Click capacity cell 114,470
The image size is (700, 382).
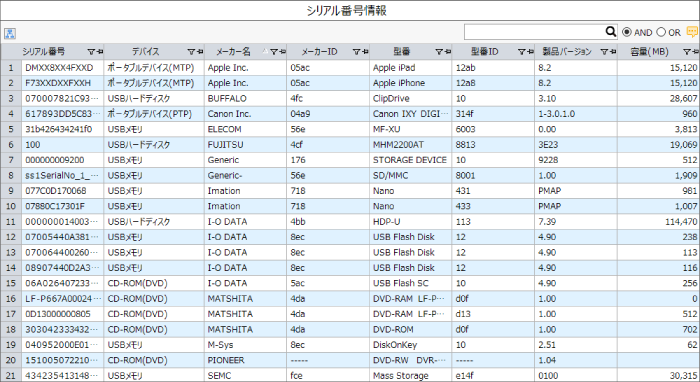pyautogui.click(x=658, y=222)
